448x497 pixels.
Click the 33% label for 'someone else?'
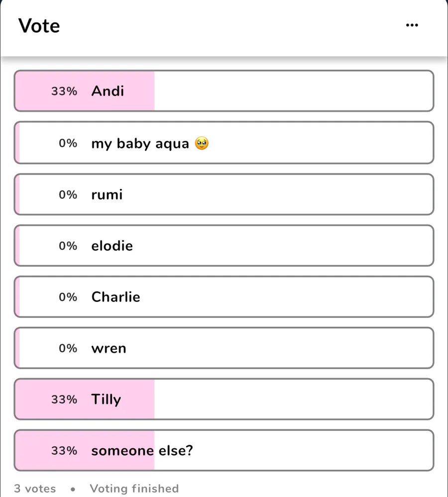[64, 451]
